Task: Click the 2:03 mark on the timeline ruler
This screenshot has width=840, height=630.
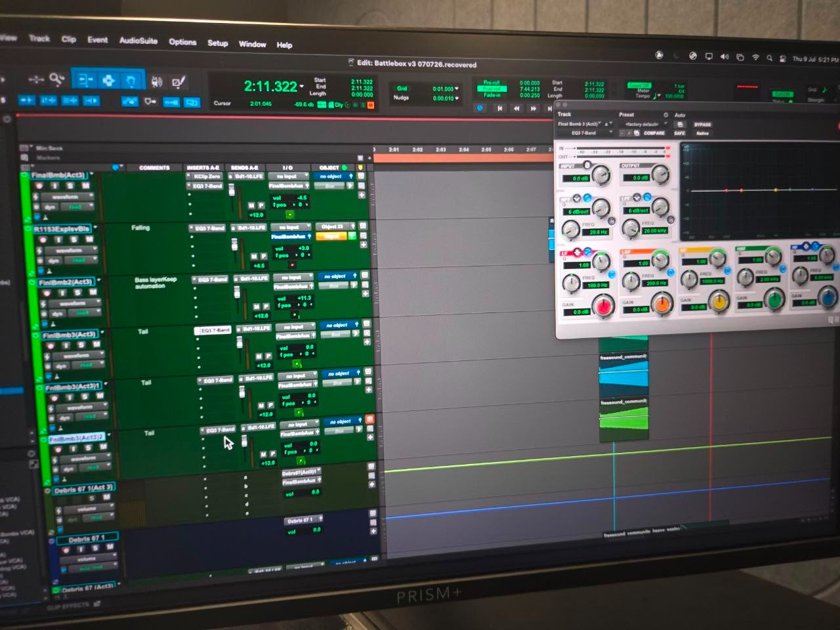Action: 441,150
